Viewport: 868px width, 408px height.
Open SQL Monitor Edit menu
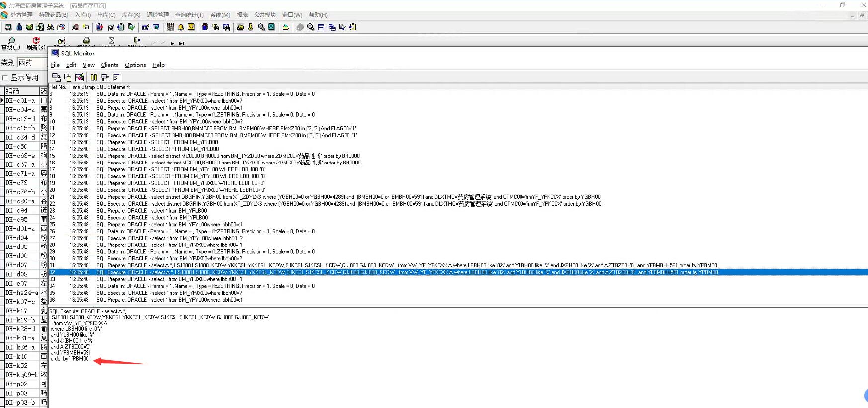[x=71, y=65]
